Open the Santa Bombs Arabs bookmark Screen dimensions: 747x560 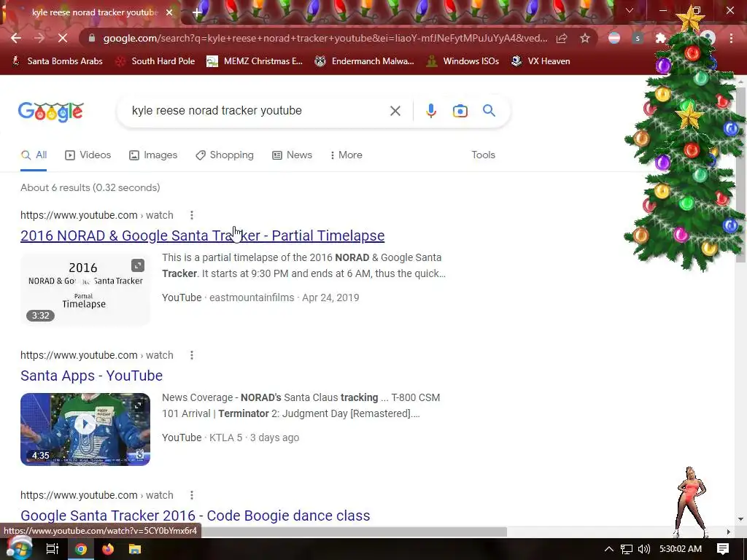point(57,61)
